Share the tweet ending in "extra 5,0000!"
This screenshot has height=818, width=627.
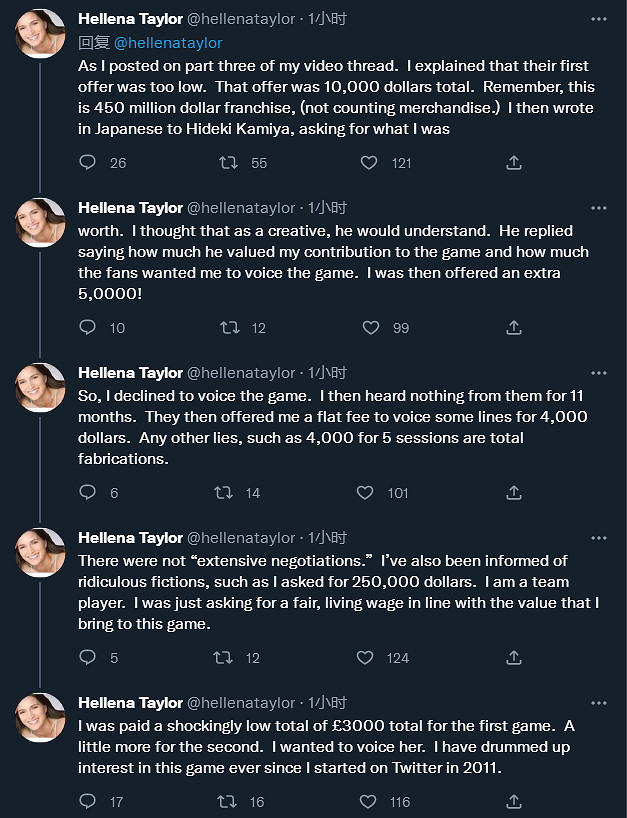click(514, 327)
